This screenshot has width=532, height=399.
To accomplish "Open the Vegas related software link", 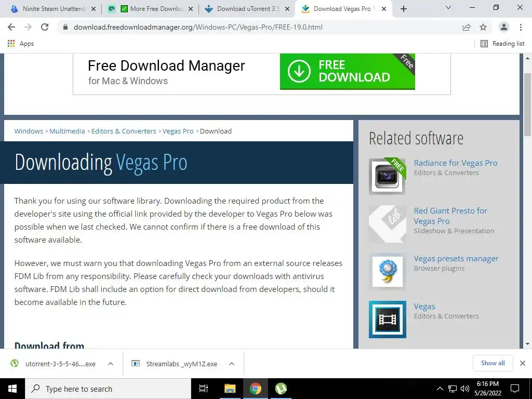I will [x=424, y=307].
